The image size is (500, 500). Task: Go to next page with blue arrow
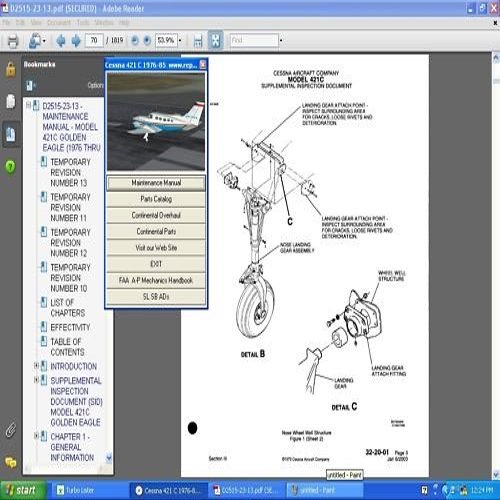[x=76, y=41]
